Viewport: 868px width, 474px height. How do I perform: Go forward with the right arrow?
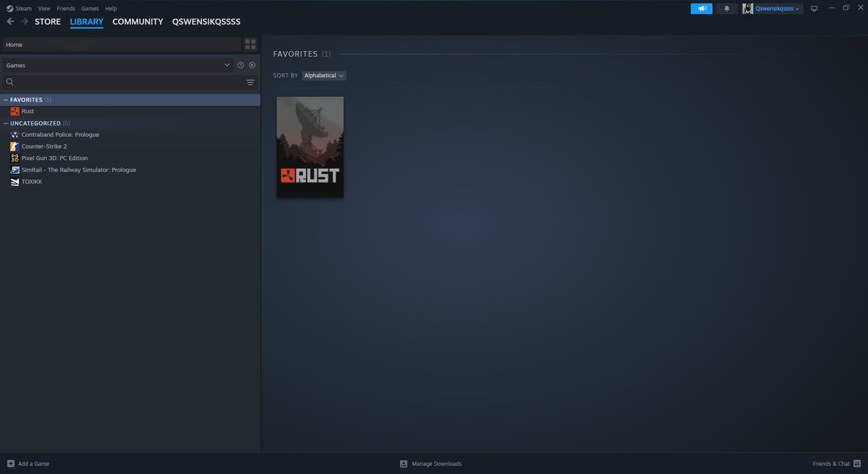click(24, 22)
